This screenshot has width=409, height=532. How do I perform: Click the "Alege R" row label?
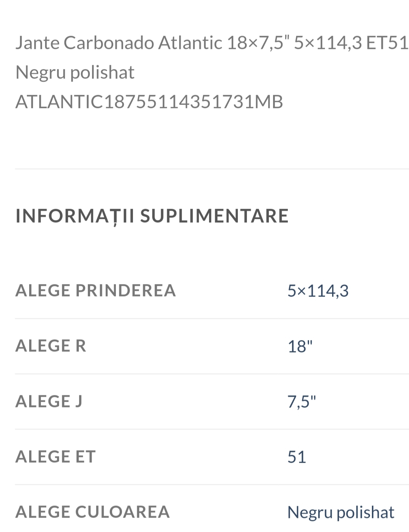tap(51, 346)
